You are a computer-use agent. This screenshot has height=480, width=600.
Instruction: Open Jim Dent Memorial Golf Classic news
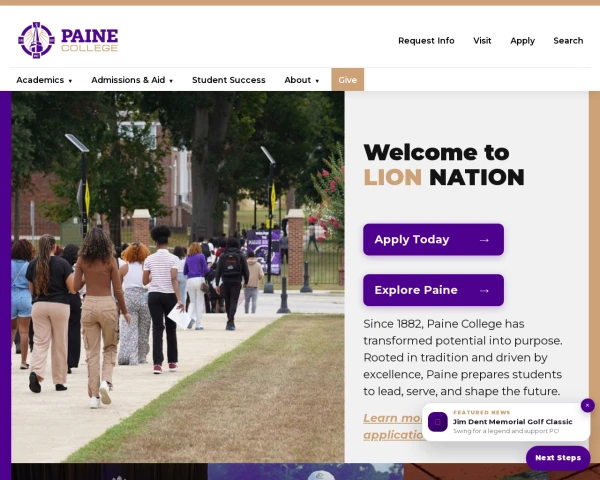512,421
